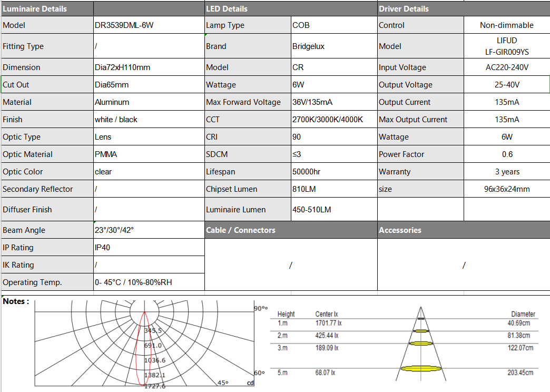Viewport: 550px width, 392px height.
Task: Select the LED Details header cell
Action: pos(291,9)
